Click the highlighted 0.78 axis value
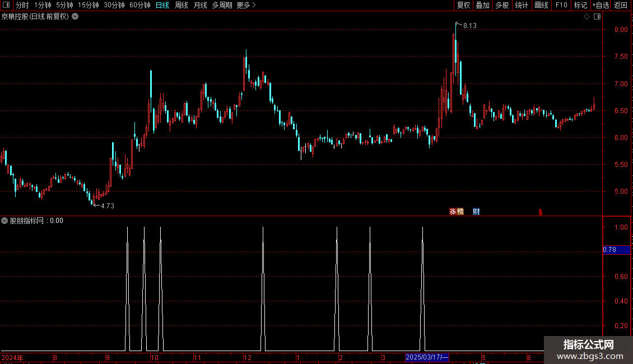633x364 pixels. tap(616, 250)
